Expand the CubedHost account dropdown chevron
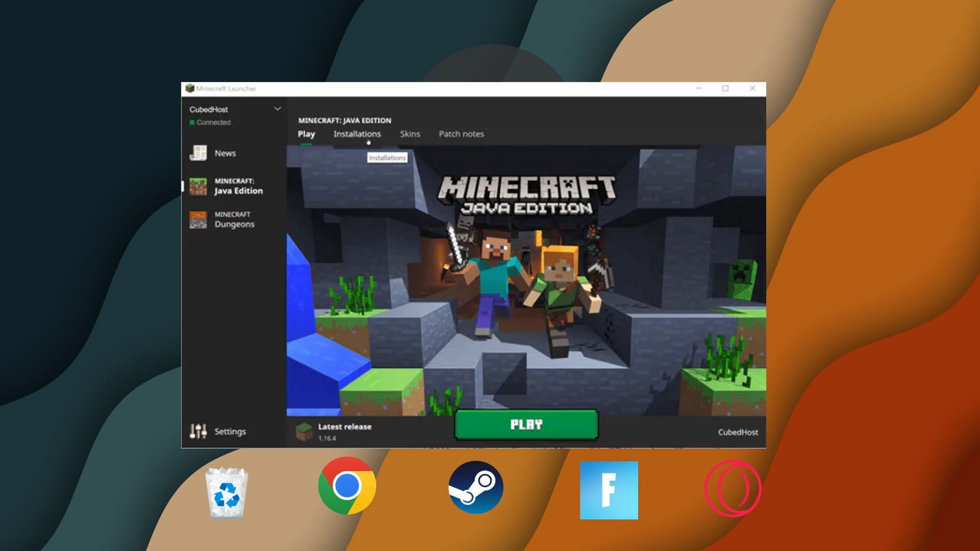This screenshot has width=980, height=551. click(278, 109)
